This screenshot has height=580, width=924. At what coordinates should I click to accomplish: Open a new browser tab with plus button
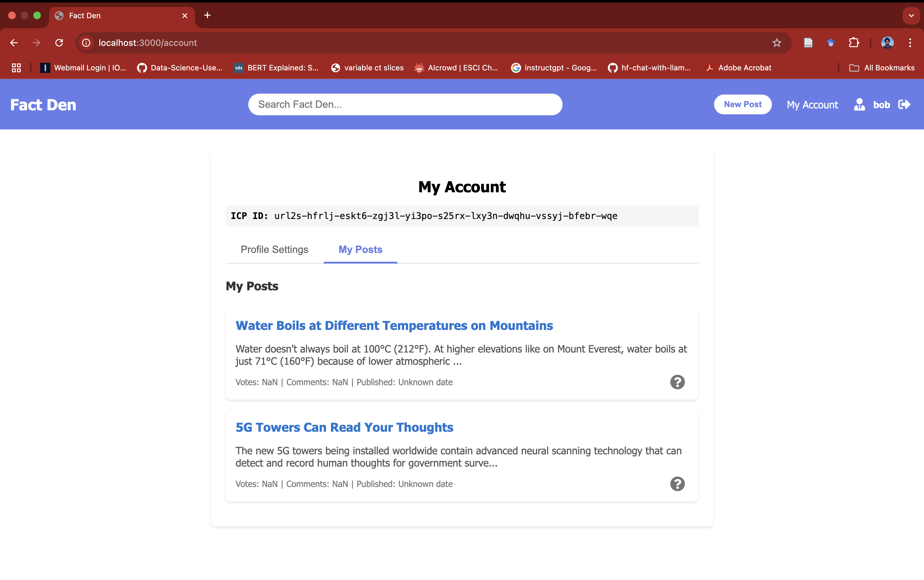tap(207, 15)
